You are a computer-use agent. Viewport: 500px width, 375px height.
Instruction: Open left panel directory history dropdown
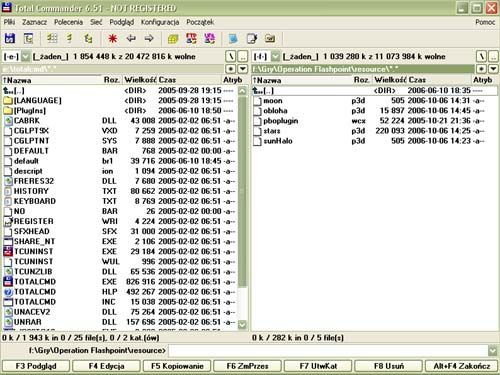pos(243,69)
